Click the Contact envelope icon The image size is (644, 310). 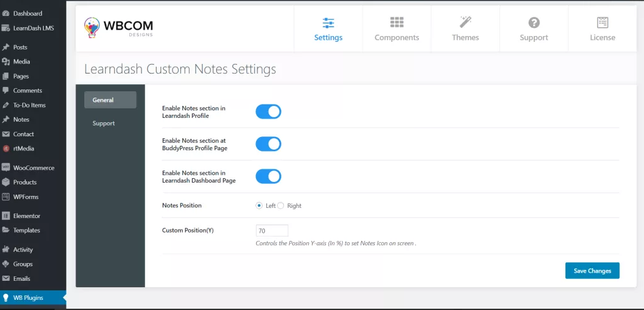click(x=6, y=134)
